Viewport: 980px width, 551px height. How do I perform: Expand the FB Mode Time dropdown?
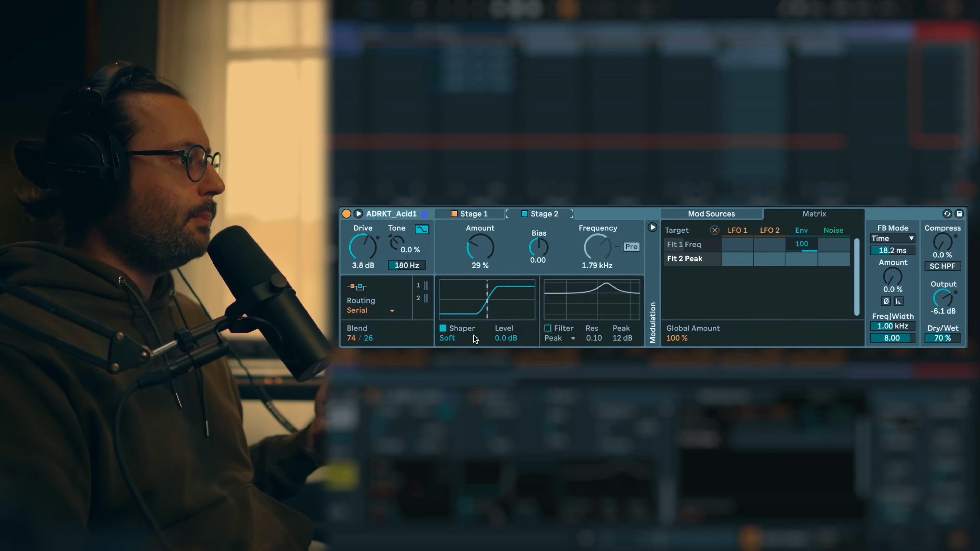[x=892, y=239]
